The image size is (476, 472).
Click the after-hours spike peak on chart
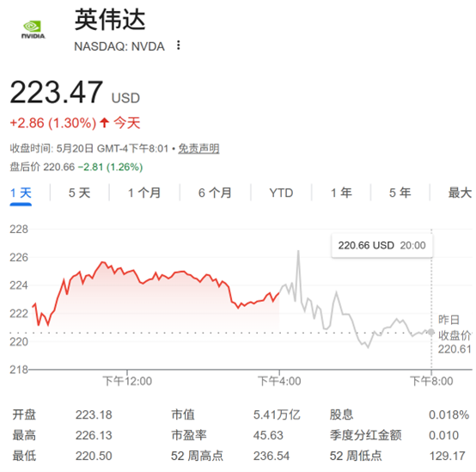298,251
